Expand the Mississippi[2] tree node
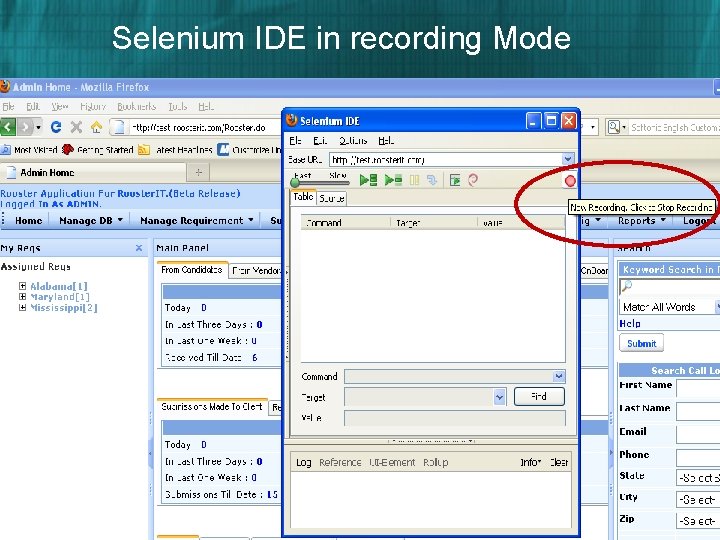The width and height of the screenshot is (720, 540). click(x=22, y=308)
